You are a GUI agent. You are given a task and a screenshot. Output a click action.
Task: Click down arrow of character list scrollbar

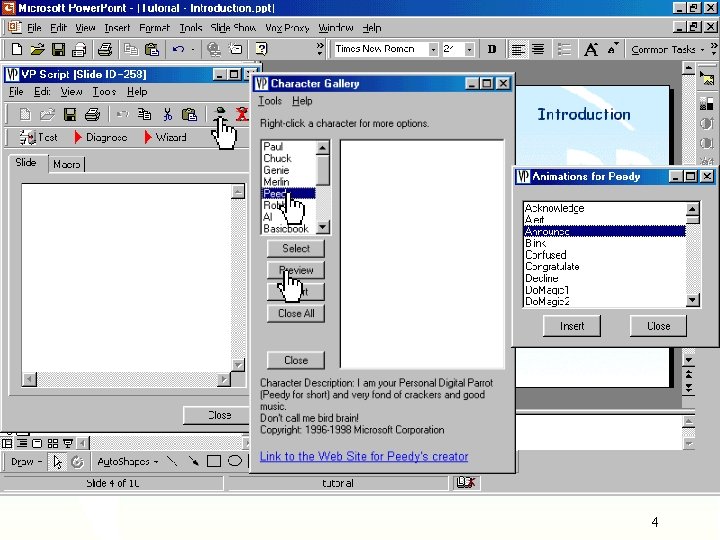[x=323, y=227]
